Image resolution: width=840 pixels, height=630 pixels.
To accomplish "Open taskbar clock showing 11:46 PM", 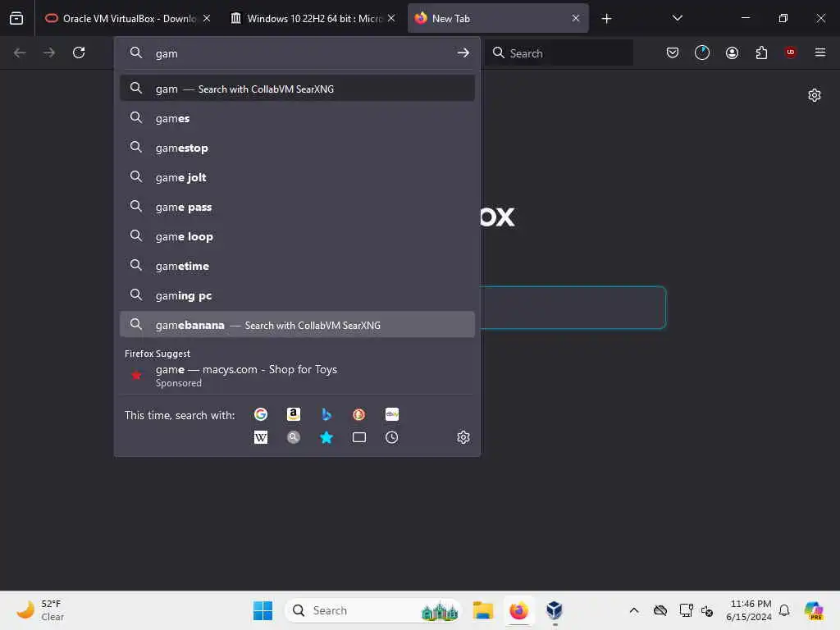I will pos(748,610).
